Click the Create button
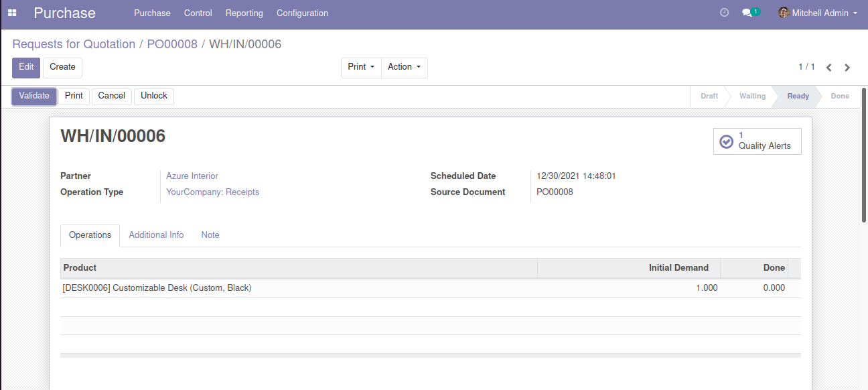 [62, 67]
